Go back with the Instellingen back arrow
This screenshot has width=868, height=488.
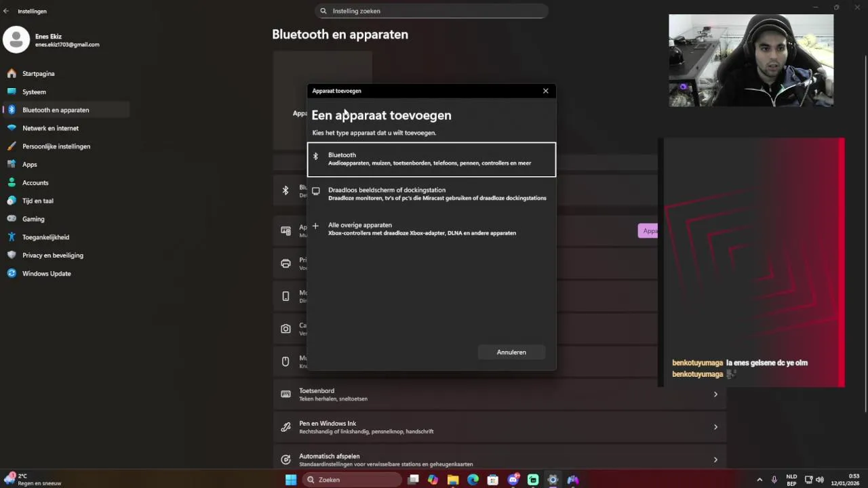pyautogui.click(x=6, y=11)
